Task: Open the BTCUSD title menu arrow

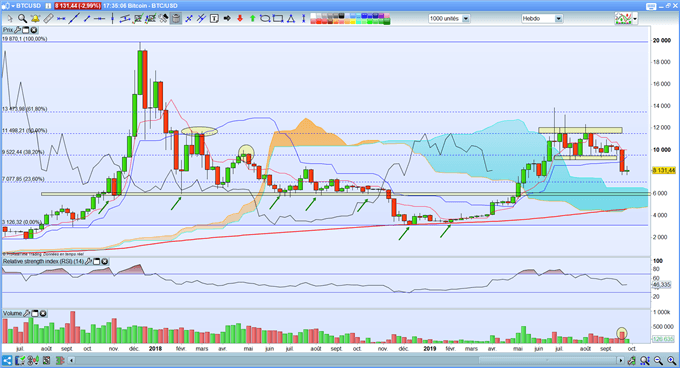Action: click(13, 6)
